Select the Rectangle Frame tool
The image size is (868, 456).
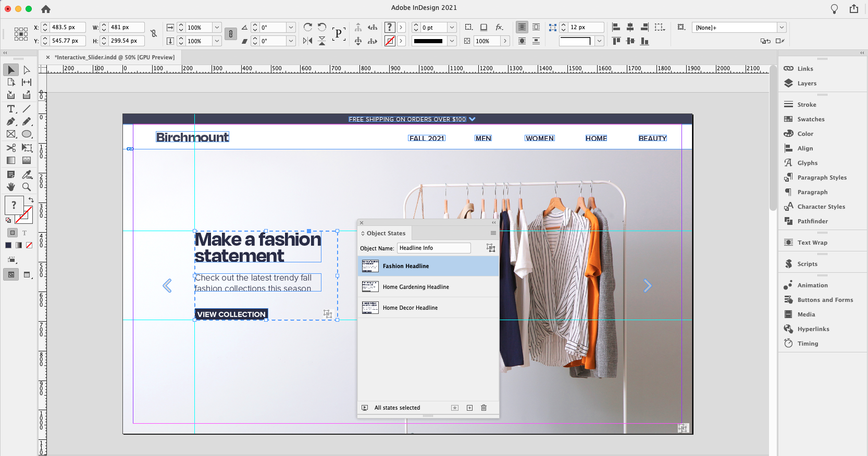(x=11, y=134)
